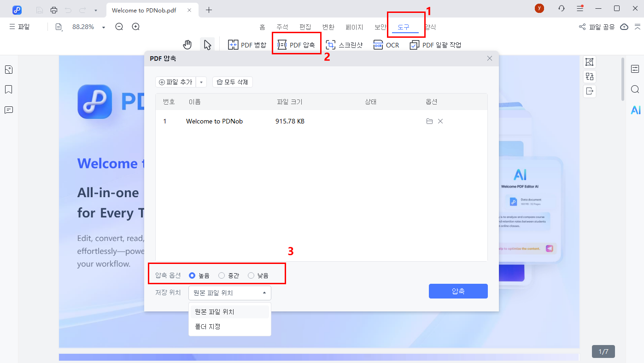Click 모두 삭제 to clear the file list

pyautogui.click(x=232, y=82)
